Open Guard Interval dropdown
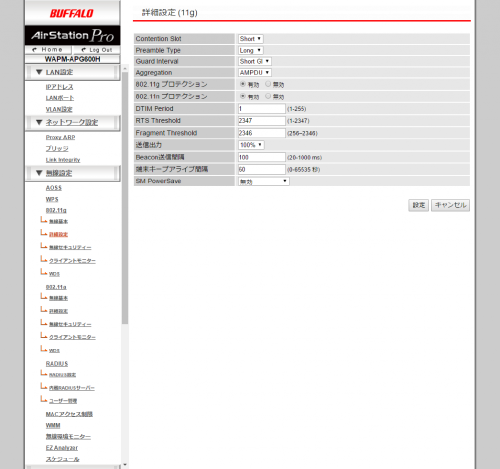 click(x=255, y=61)
